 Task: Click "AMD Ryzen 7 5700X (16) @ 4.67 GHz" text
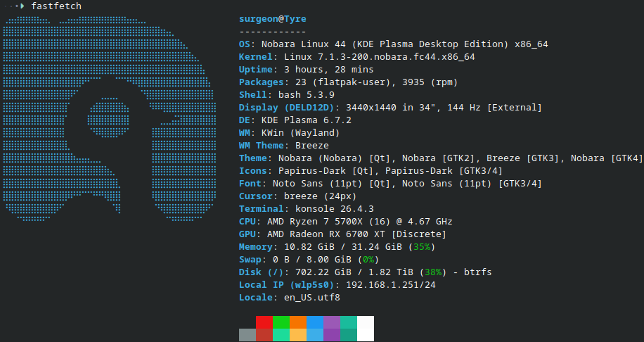coord(360,222)
